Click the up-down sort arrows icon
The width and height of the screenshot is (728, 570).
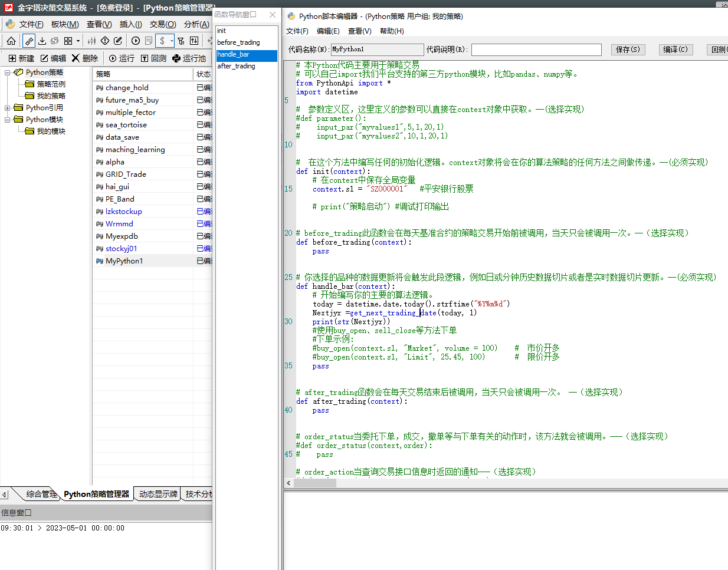194,41
